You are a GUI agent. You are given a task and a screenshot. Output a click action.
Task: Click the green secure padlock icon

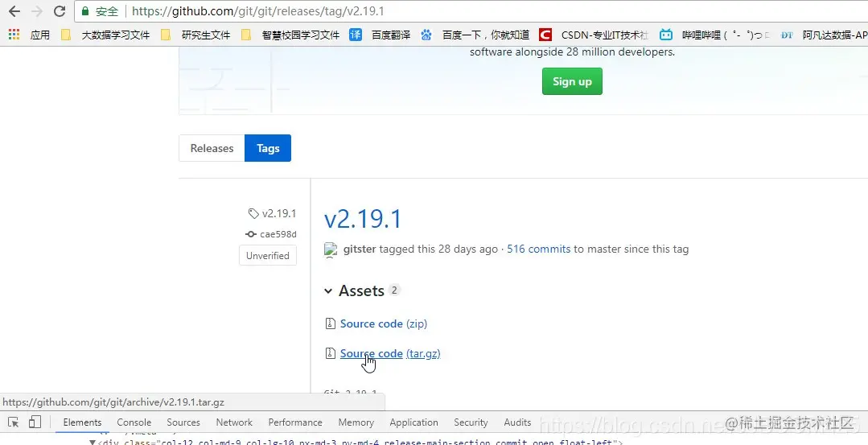[84, 11]
